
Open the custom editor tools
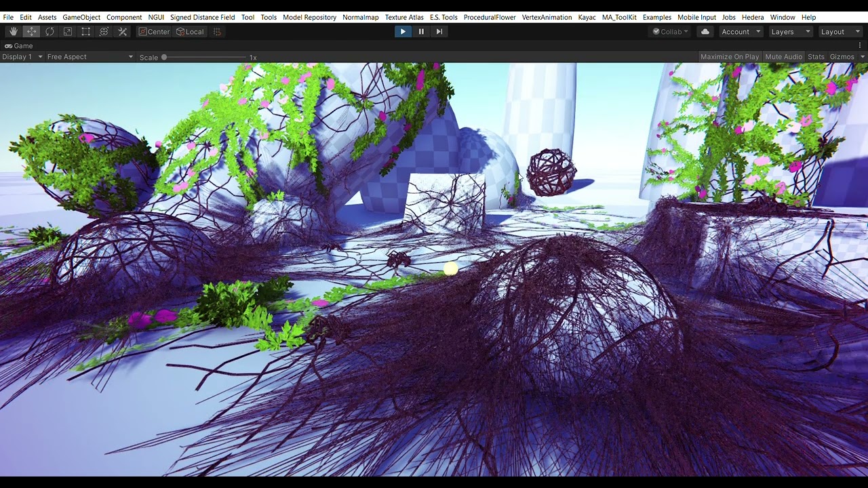[x=123, y=32]
